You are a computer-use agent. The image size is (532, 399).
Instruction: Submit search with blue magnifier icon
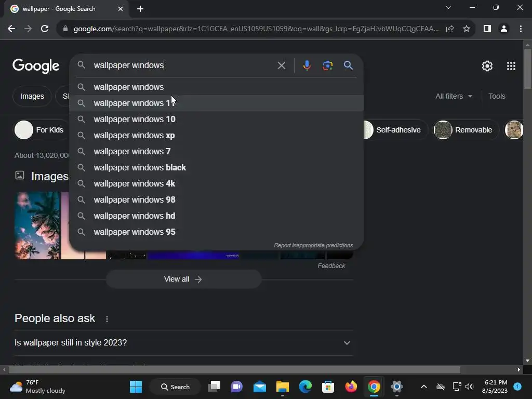pos(348,65)
